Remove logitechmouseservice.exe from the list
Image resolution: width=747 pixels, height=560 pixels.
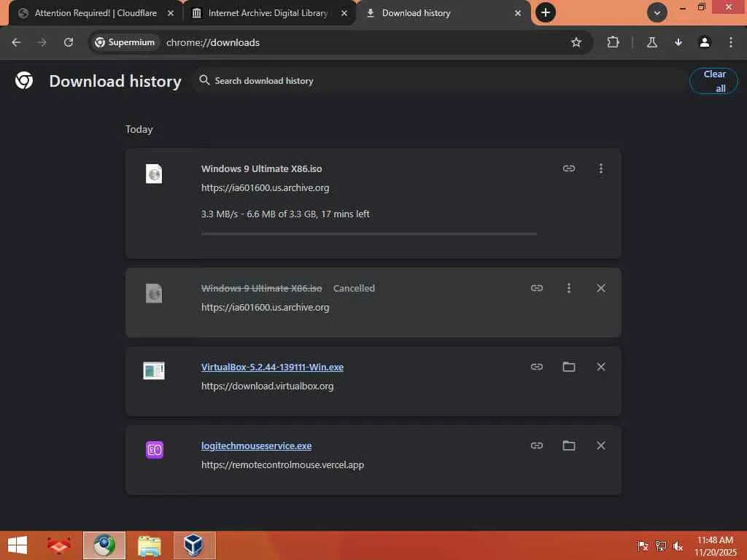[601, 446]
